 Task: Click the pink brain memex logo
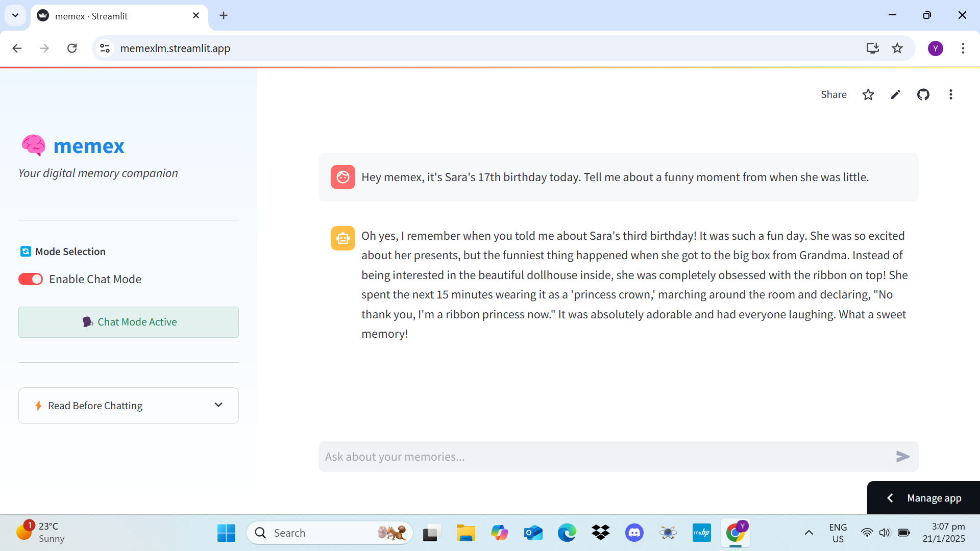(x=34, y=145)
